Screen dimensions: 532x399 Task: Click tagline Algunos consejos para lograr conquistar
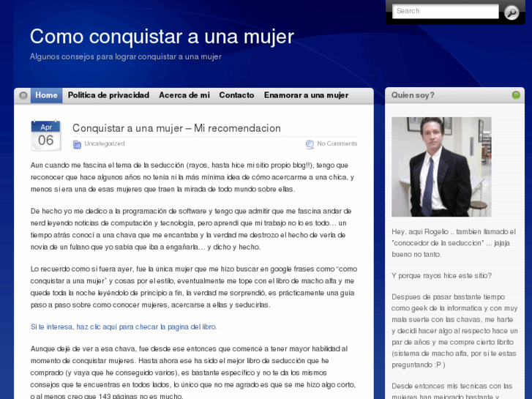[x=126, y=56]
